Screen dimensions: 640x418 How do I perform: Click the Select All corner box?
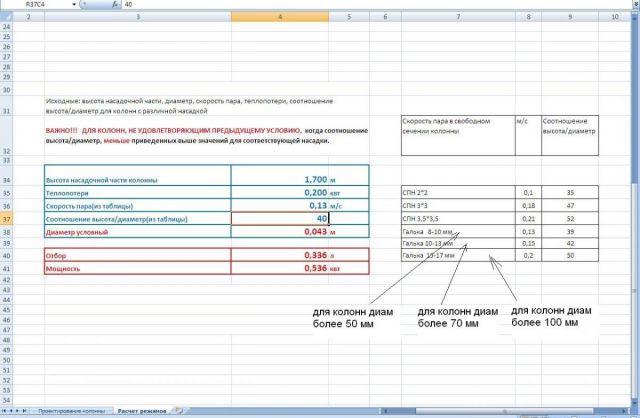tap(8, 18)
